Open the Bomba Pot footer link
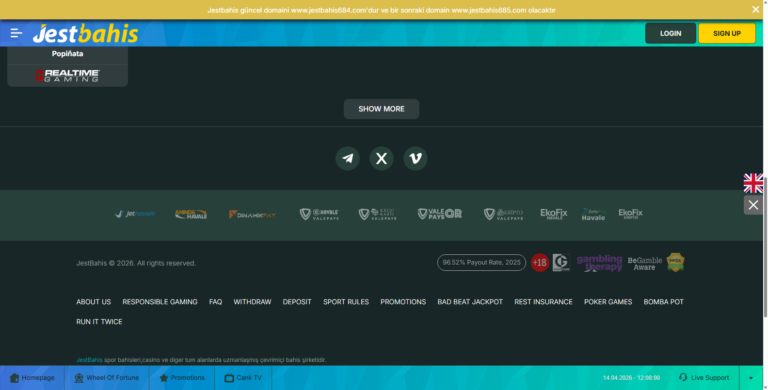 coord(664,302)
